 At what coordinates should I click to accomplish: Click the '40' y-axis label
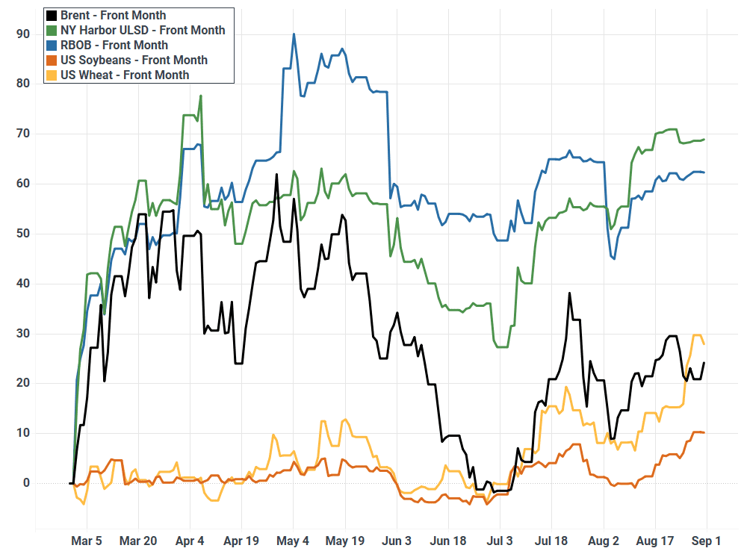(x=23, y=283)
